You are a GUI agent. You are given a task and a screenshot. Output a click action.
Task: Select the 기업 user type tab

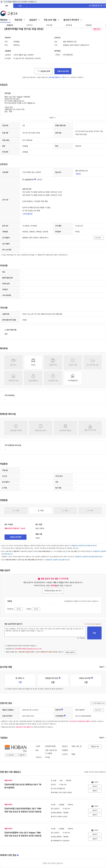click(20, 6)
